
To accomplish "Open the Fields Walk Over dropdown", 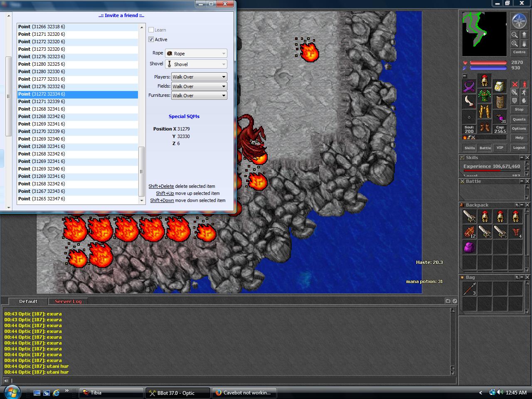I will point(199,86).
